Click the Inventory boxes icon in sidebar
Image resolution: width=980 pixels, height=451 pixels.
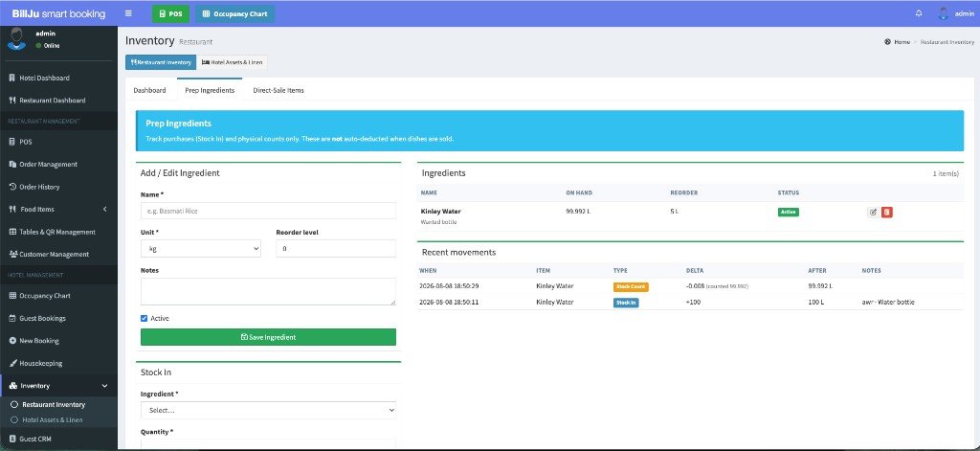13,386
